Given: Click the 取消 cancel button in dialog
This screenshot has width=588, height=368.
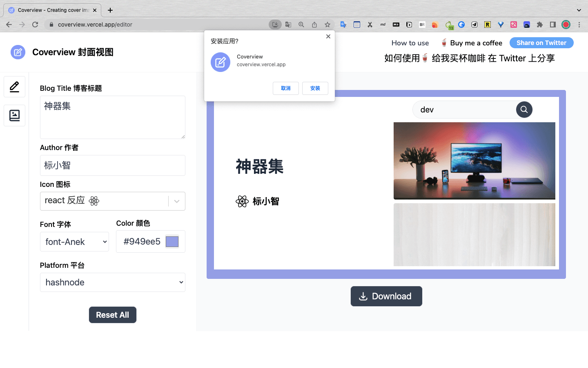Looking at the screenshot, I should pyautogui.click(x=286, y=88).
